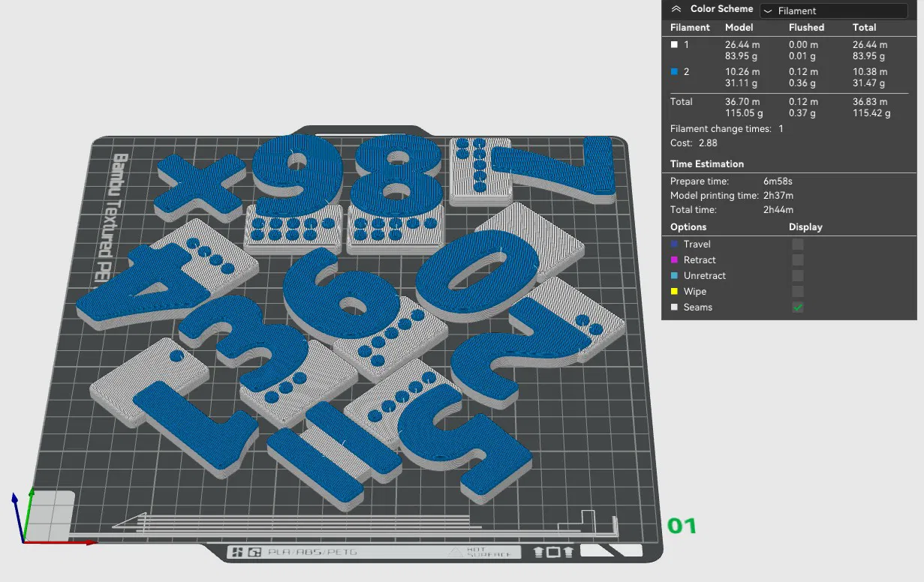Click the 115.42 g total weight value
This screenshot has width=924, height=582.
click(x=871, y=113)
